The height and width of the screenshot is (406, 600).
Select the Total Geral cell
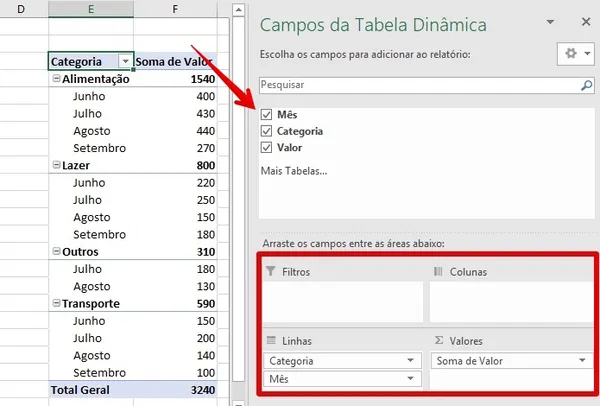[x=91, y=390]
